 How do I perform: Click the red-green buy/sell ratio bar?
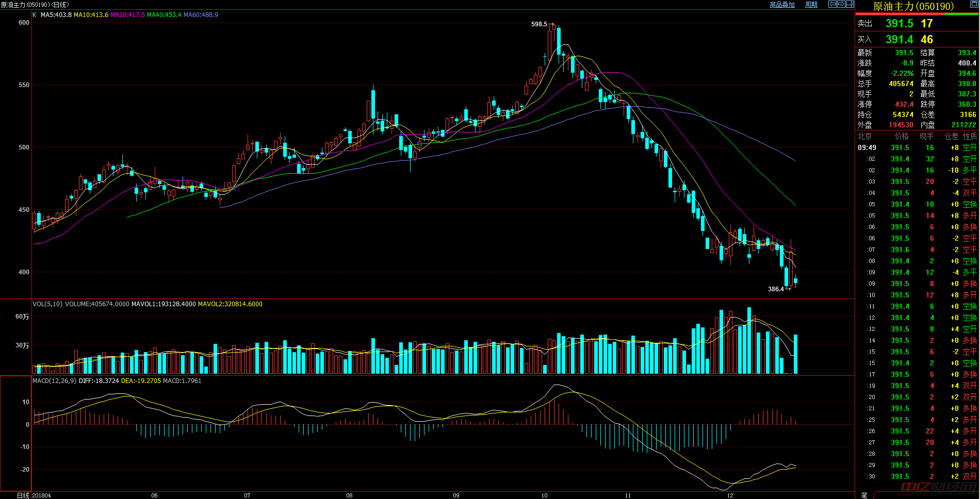click(x=917, y=14)
